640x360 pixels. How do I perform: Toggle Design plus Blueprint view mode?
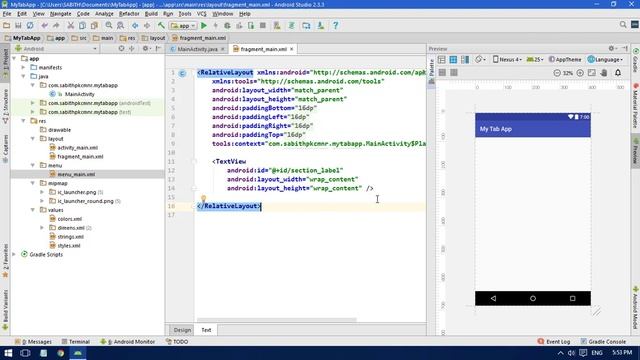tap(465, 60)
